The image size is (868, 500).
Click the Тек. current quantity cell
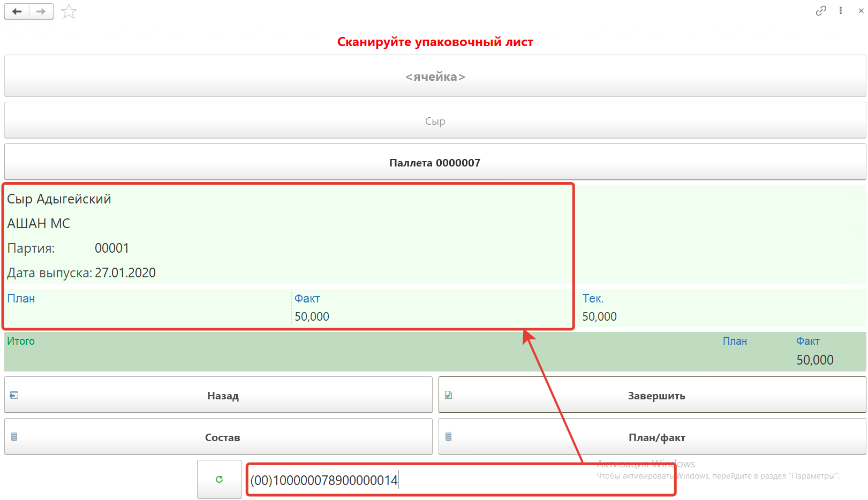click(x=599, y=316)
